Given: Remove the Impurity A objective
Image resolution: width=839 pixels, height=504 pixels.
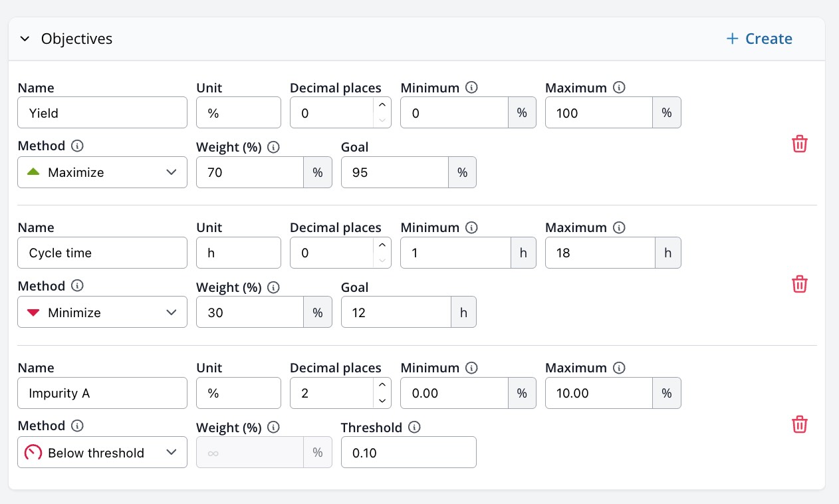Looking at the screenshot, I should click(799, 424).
